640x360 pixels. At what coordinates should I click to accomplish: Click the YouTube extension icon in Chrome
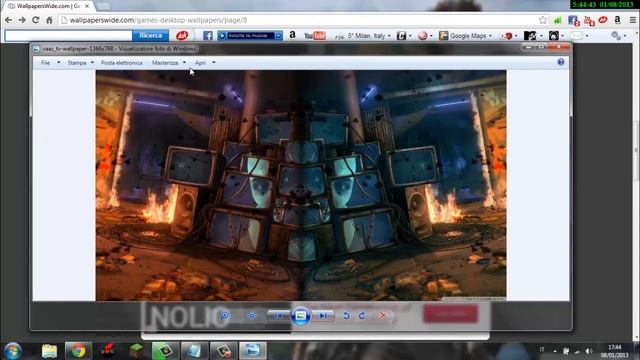[x=589, y=20]
